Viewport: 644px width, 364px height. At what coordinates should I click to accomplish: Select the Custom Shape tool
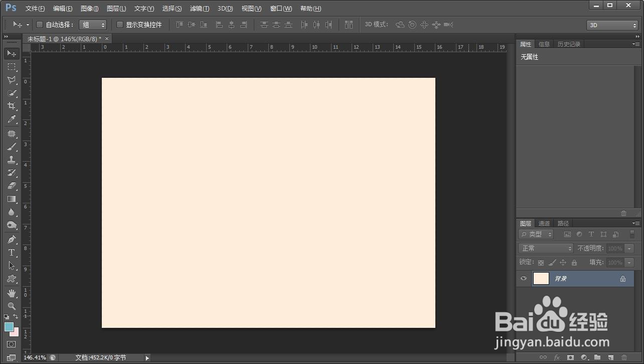[12, 279]
